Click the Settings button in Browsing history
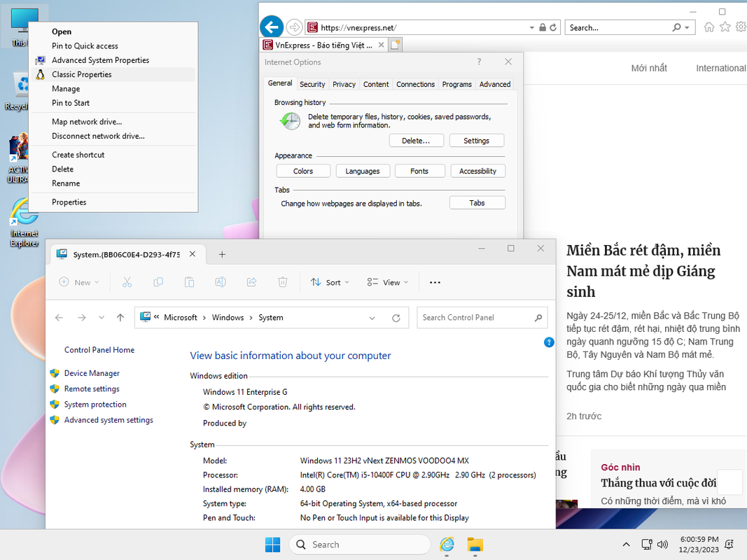 [476, 141]
